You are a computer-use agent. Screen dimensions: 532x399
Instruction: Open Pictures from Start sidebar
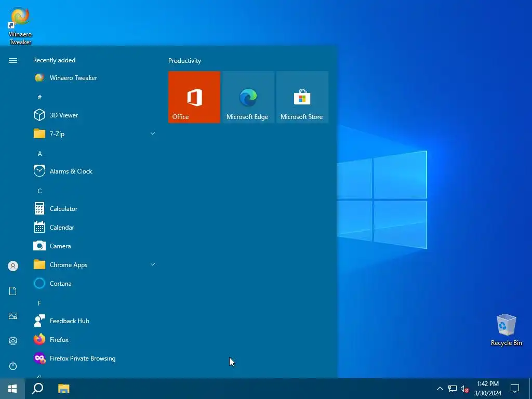13,316
